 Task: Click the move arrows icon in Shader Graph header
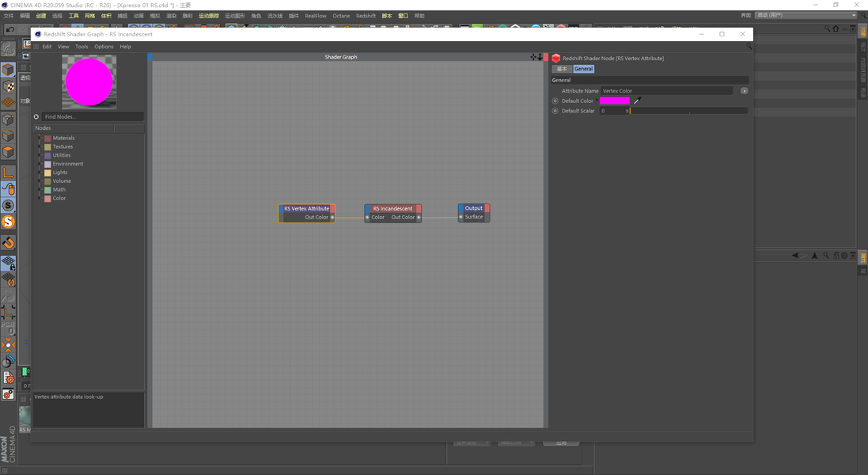[533, 57]
